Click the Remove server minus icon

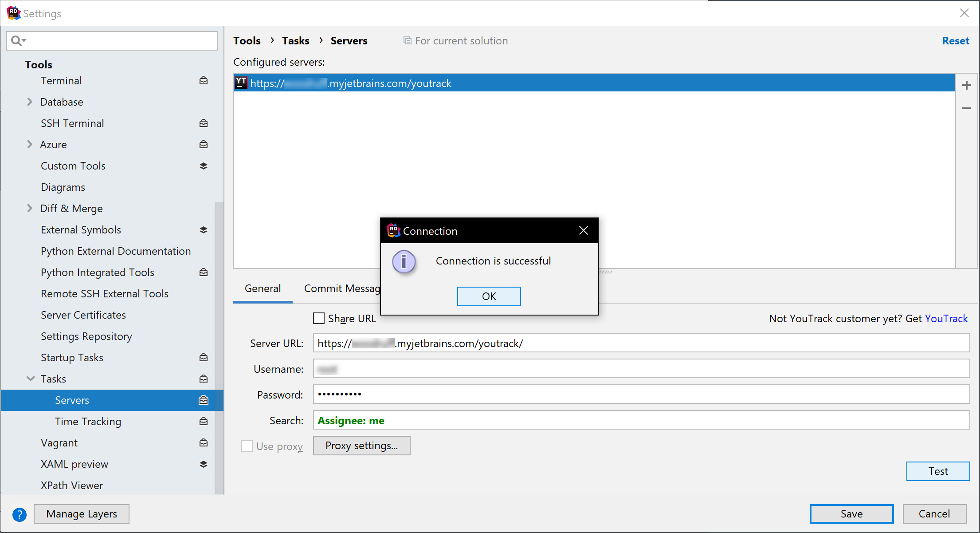click(967, 108)
